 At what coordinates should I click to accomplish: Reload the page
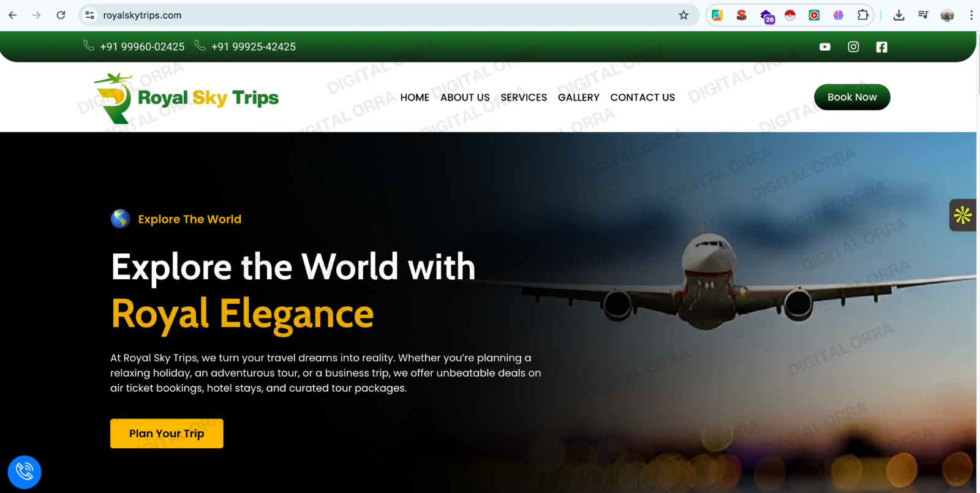(61, 15)
